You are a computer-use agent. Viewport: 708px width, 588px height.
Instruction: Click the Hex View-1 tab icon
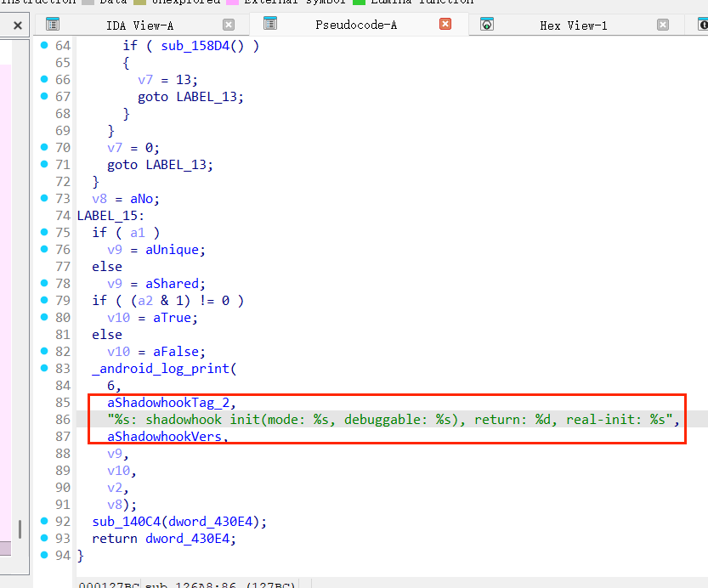[487, 25]
